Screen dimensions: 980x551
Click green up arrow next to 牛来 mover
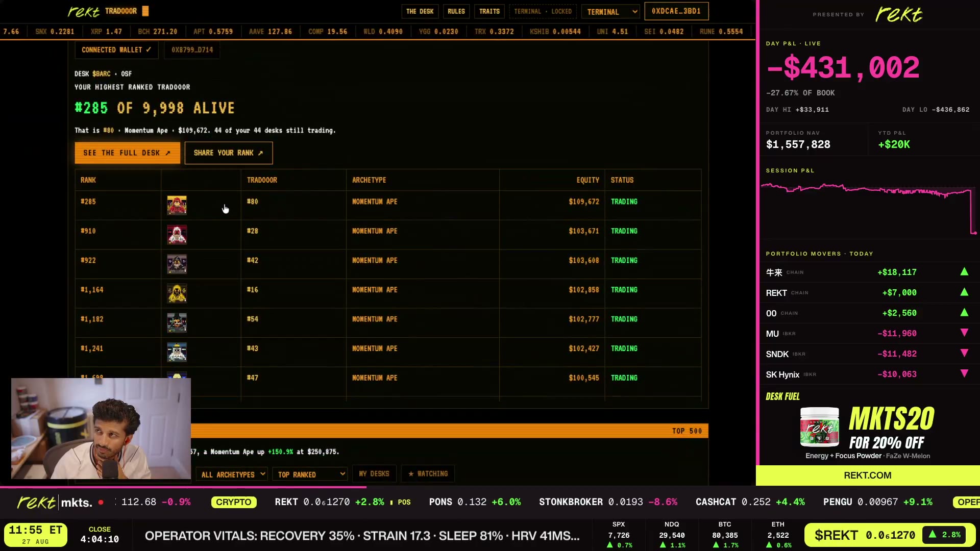[x=964, y=272]
